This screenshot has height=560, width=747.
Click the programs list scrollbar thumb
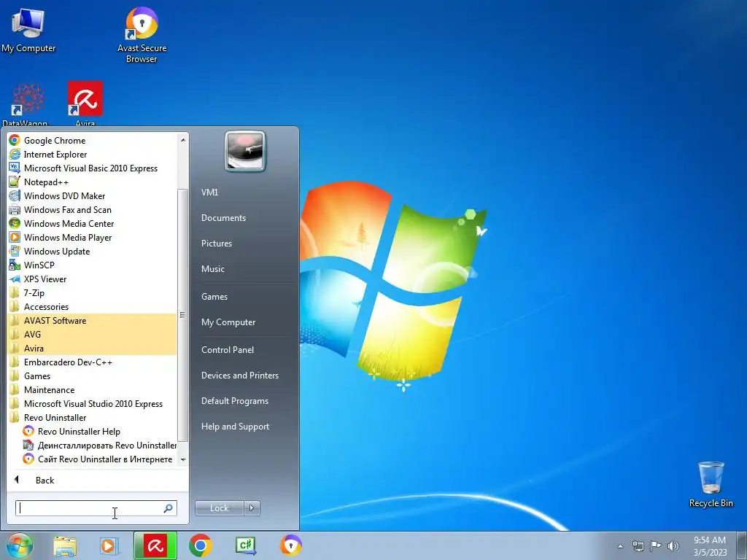click(x=183, y=315)
